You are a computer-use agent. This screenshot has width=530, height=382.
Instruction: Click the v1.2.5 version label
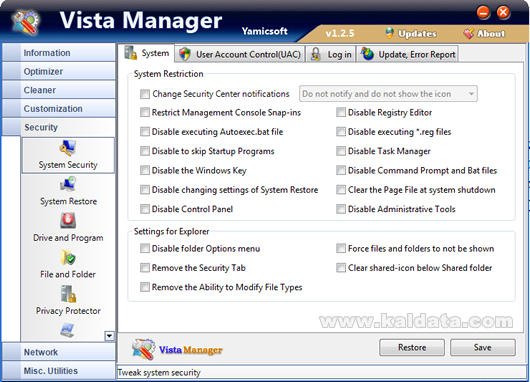pyautogui.click(x=340, y=33)
